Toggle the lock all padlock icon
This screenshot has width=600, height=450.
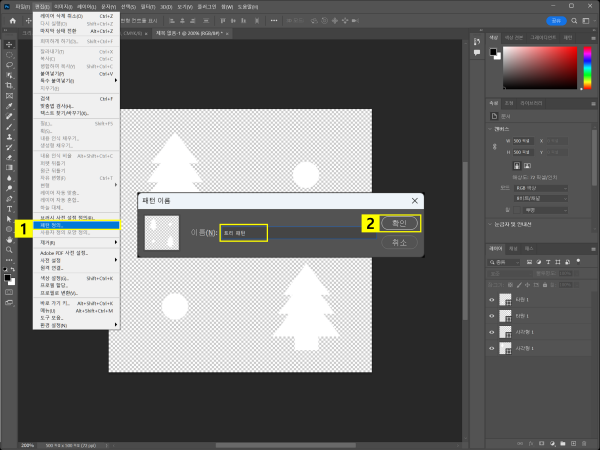click(545, 285)
